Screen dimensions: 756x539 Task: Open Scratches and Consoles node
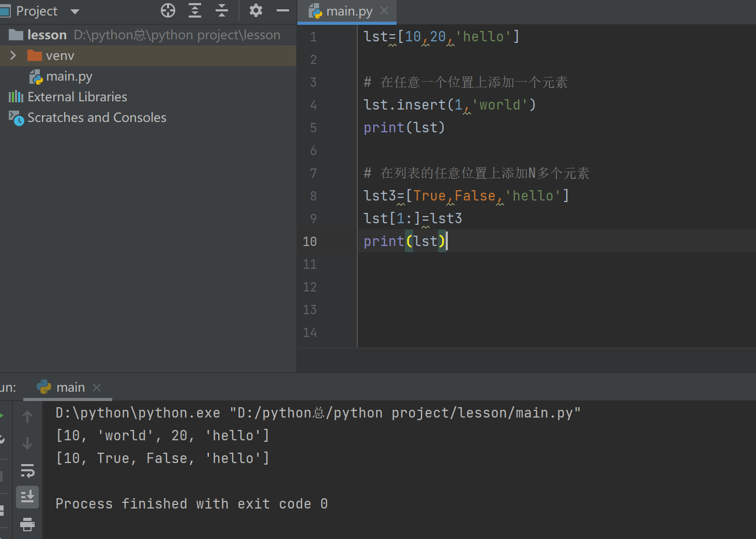[x=97, y=117]
